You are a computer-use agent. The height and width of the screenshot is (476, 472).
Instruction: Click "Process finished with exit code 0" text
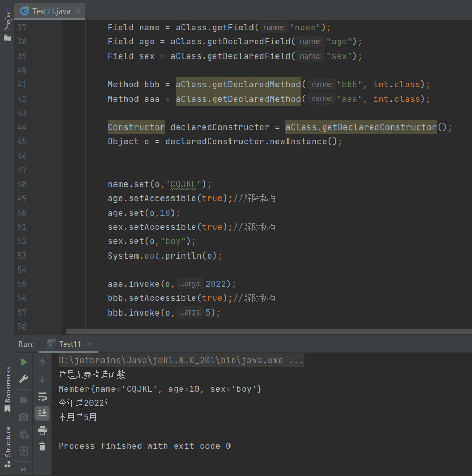tap(145, 446)
